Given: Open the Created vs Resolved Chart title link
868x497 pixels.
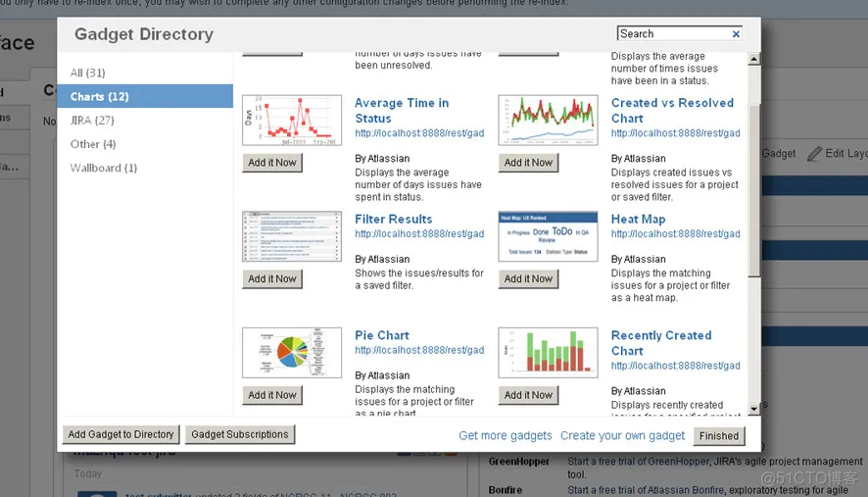Looking at the screenshot, I should point(672,111).
